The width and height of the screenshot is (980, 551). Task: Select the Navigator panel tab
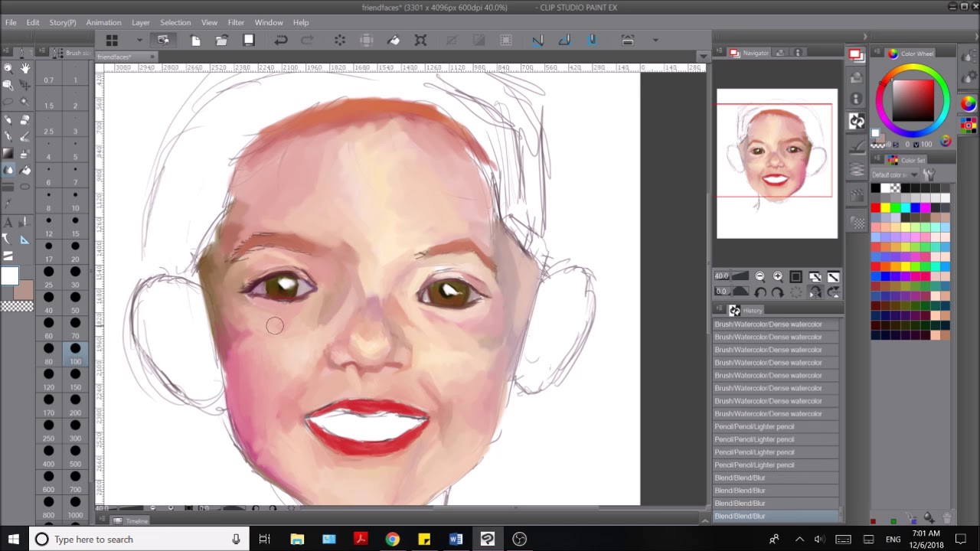(x=749, y=53)
